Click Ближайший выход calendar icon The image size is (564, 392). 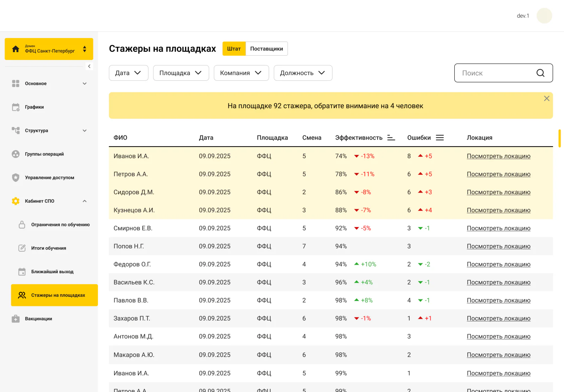point(22,272)
